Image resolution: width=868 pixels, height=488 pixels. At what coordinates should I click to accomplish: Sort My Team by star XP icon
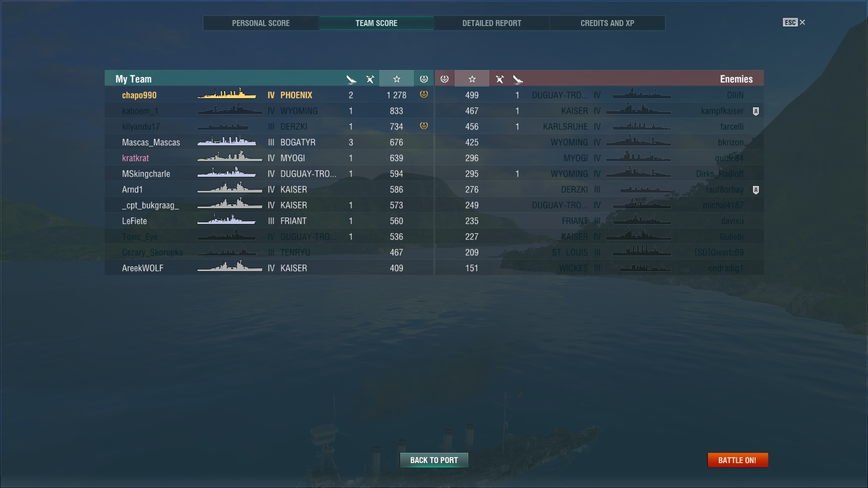397,79
